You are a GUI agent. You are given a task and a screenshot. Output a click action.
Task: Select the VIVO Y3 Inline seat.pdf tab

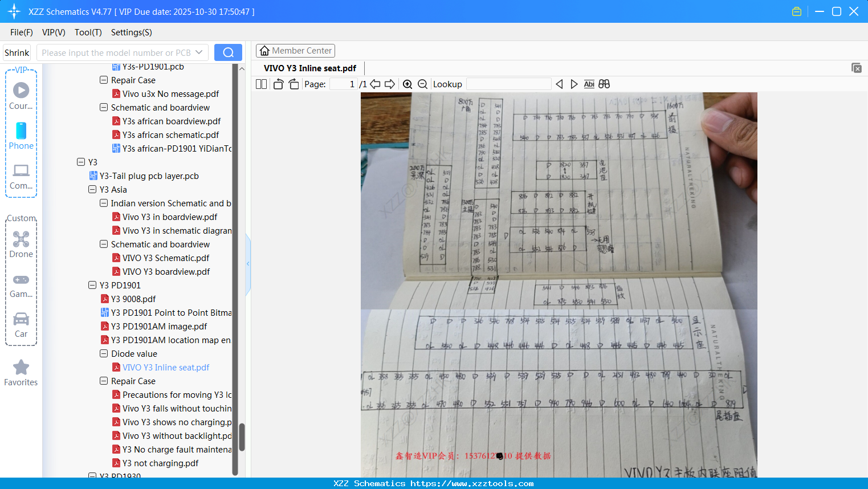pyautogui.click(x=310, y=68)
